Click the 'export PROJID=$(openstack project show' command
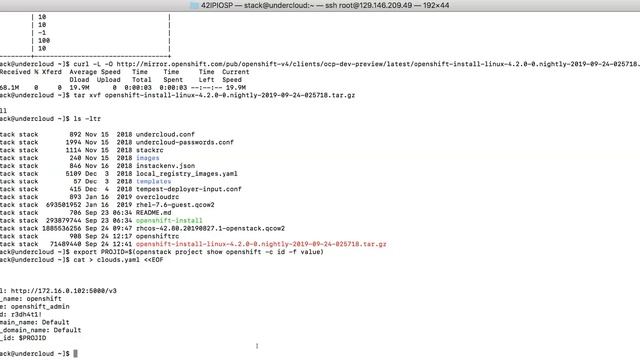This screenshot has height=360, width=640. coord(198,252)
